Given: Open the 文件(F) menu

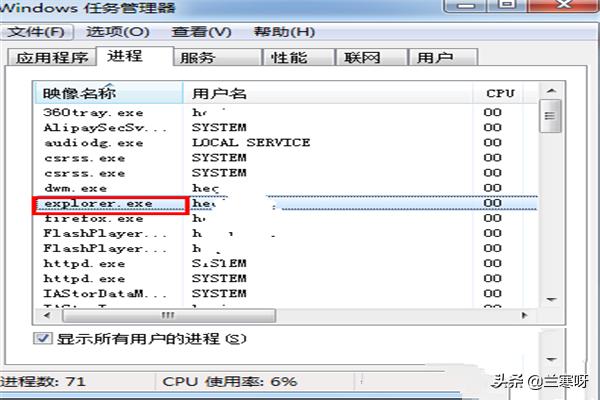Looking at the screenshot, I should pos(41,32).
